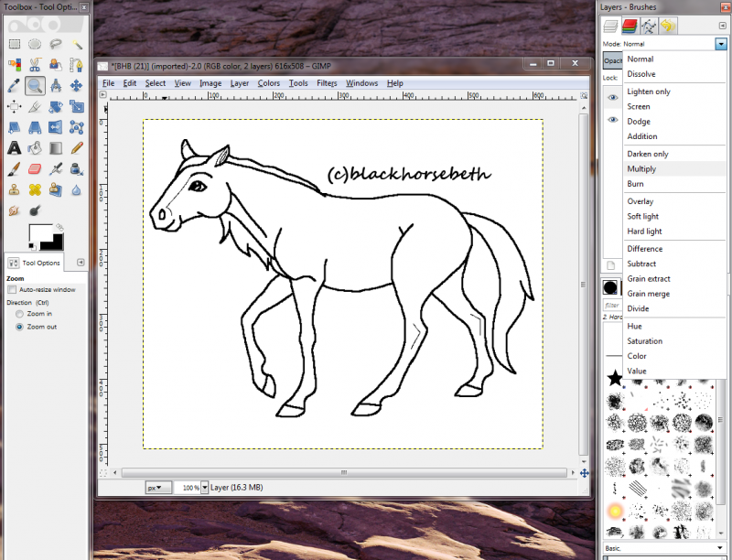Screen dimensions: 732x560
Task: Switch to the Channels tab
Action: click(630, 26)
